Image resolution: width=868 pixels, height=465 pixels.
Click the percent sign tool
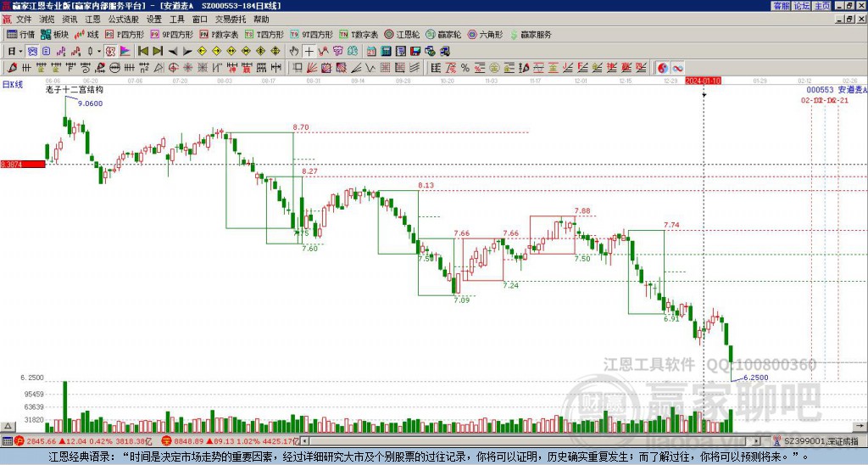[465, 68]
